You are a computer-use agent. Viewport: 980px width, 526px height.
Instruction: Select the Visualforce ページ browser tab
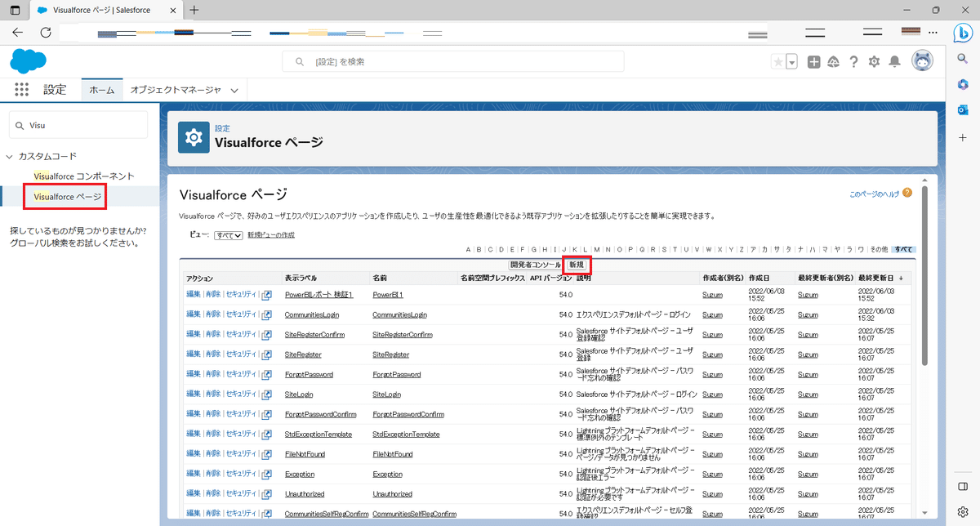click(106, 10)
